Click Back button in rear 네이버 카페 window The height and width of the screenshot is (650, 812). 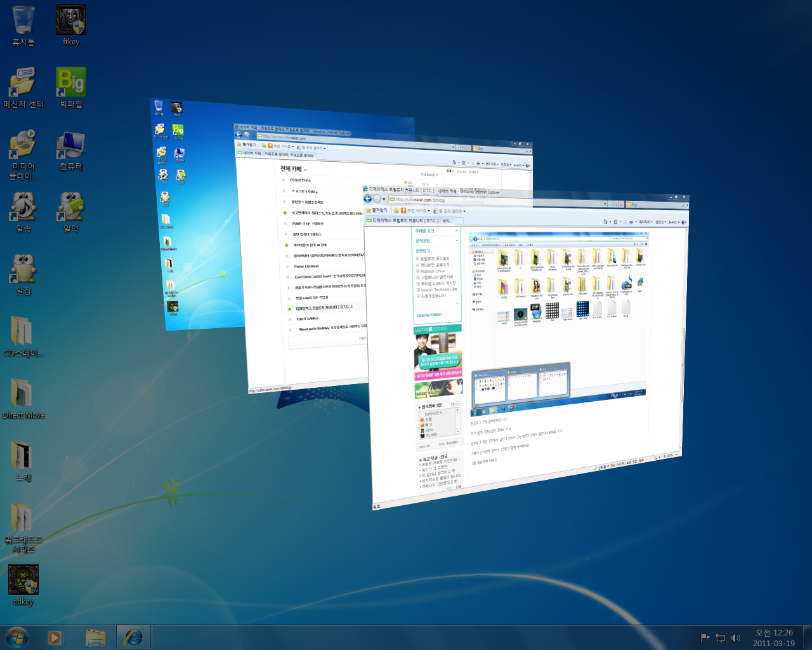(239, 135)
